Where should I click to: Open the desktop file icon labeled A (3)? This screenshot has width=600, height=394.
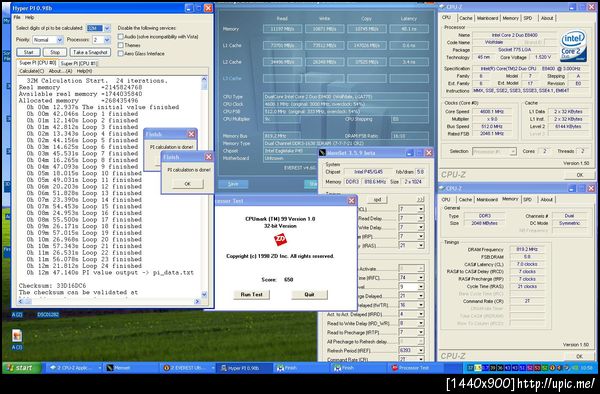point(16,340)
